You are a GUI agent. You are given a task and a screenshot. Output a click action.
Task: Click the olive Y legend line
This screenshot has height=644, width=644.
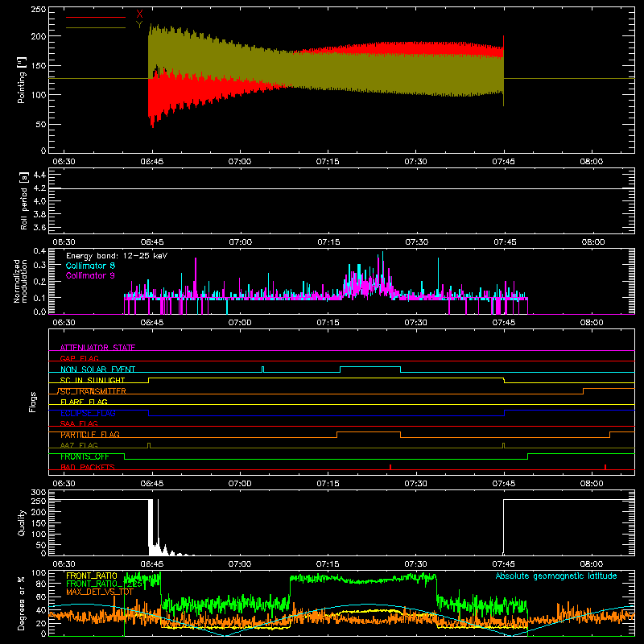95,27
